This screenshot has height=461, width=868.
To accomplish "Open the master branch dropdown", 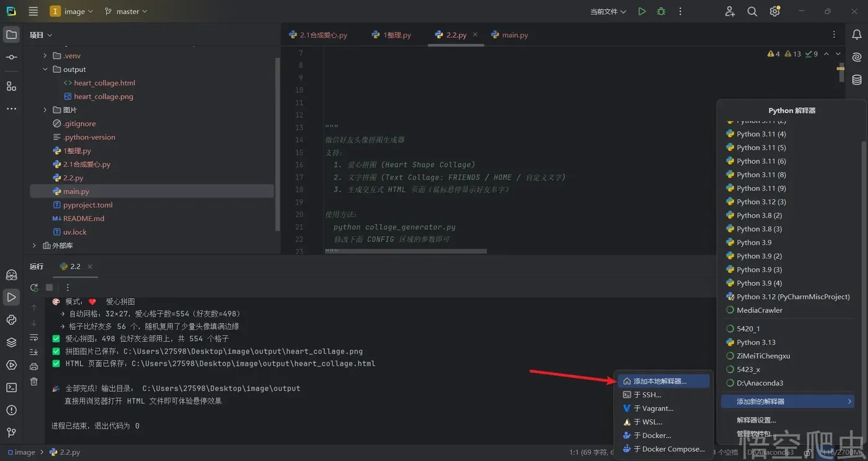I will (126, 11).
